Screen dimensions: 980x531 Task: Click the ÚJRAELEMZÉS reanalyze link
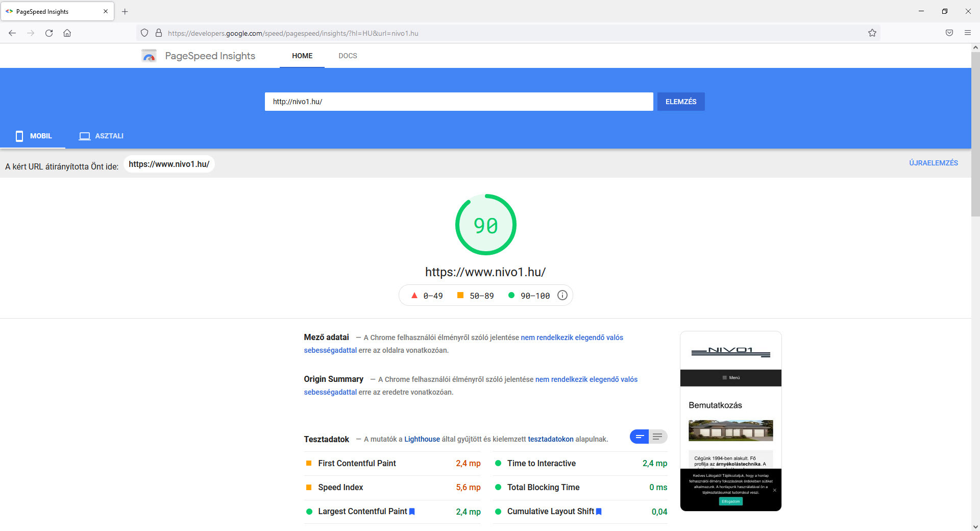point(933,163)
